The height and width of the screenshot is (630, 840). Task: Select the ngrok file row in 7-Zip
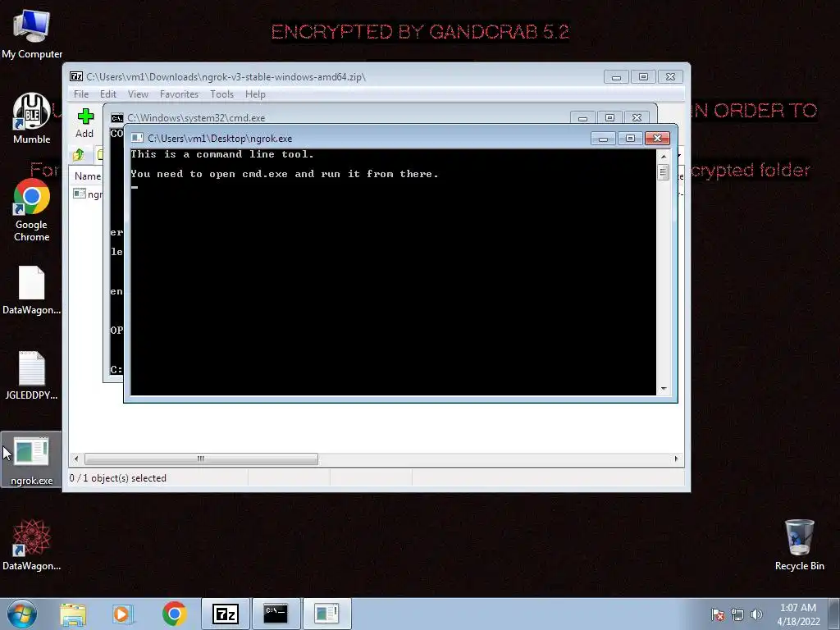[x=87, y=194]
